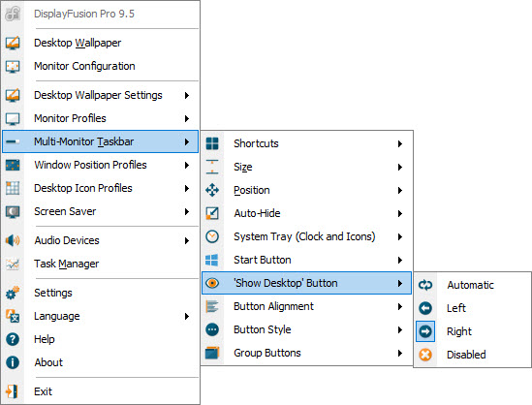The width and height of the screenshot is (532, 405).
Task: Click the Left arrow circle icon
Action: [425, 308]
